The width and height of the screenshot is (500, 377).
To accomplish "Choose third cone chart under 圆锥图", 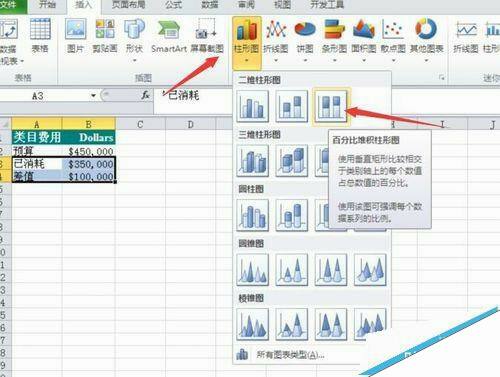I will (x=331, y=270).
